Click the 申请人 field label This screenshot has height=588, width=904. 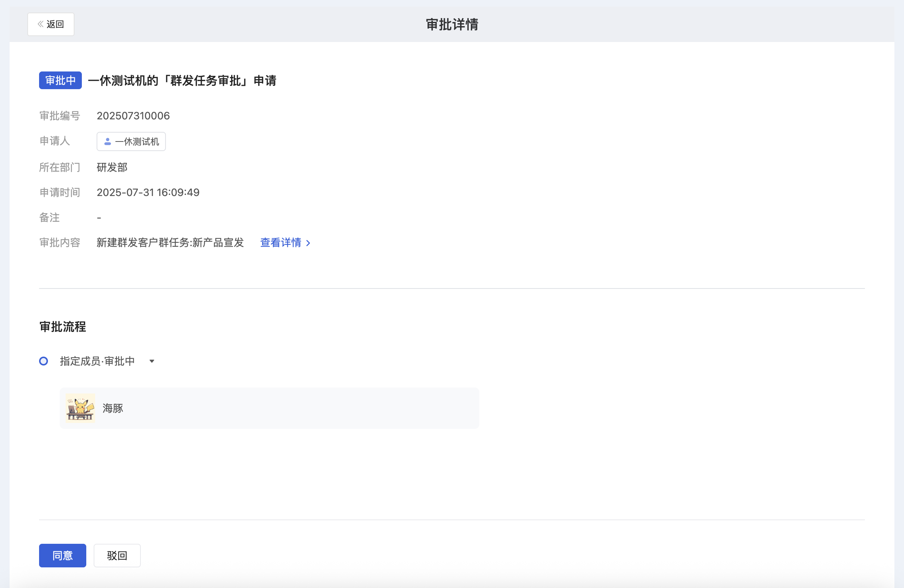point(54,141)
